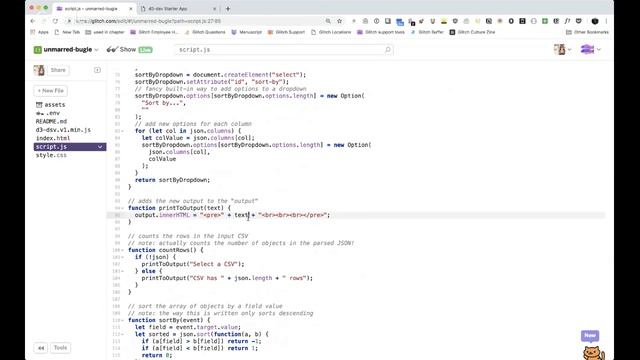
Task: Open the Tools panel button
Action: point(60,348)
